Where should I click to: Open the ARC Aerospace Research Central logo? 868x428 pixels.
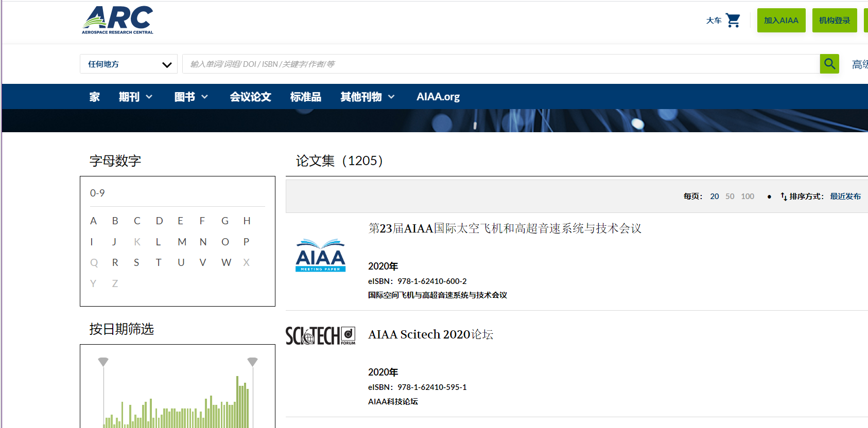point(118,20)
